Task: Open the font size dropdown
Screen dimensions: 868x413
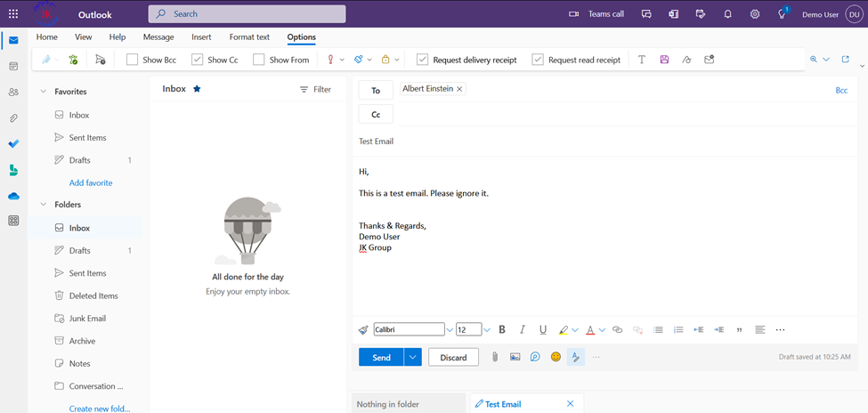Action: 487,330
